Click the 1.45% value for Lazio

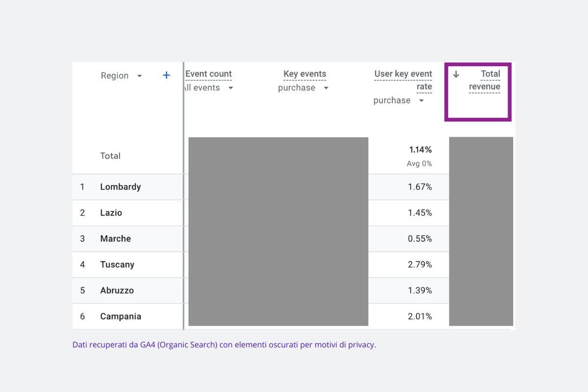point(420,213)
